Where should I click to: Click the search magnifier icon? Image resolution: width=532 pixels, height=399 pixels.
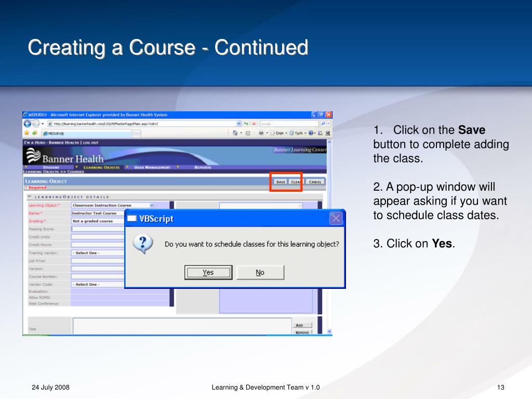point(323,124)
